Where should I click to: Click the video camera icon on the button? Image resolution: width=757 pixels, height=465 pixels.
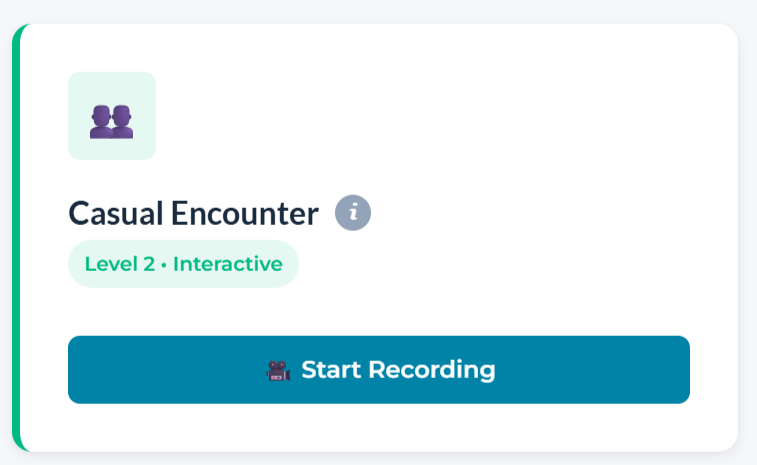277,371
